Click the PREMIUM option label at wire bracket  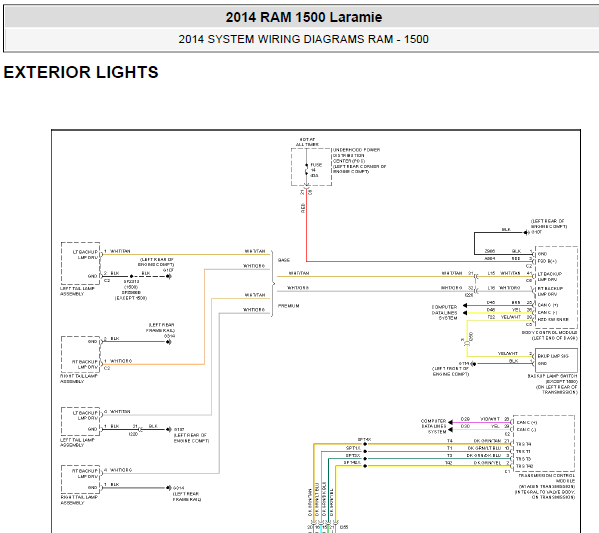(x=288, y=306)
